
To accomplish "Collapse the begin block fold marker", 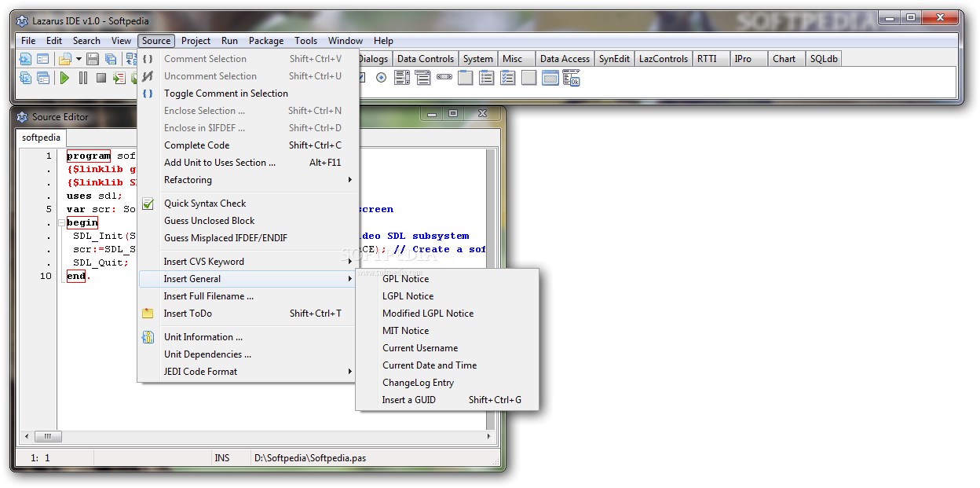I will (63, 223).
